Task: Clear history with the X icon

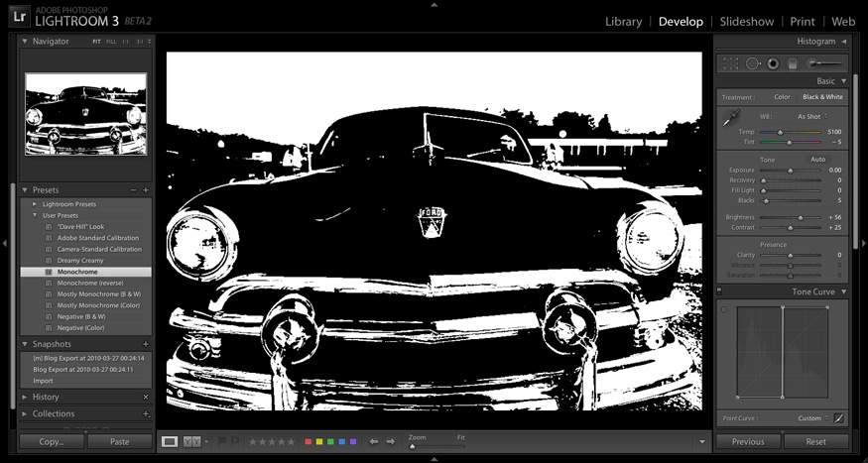Action: [146, 397]
